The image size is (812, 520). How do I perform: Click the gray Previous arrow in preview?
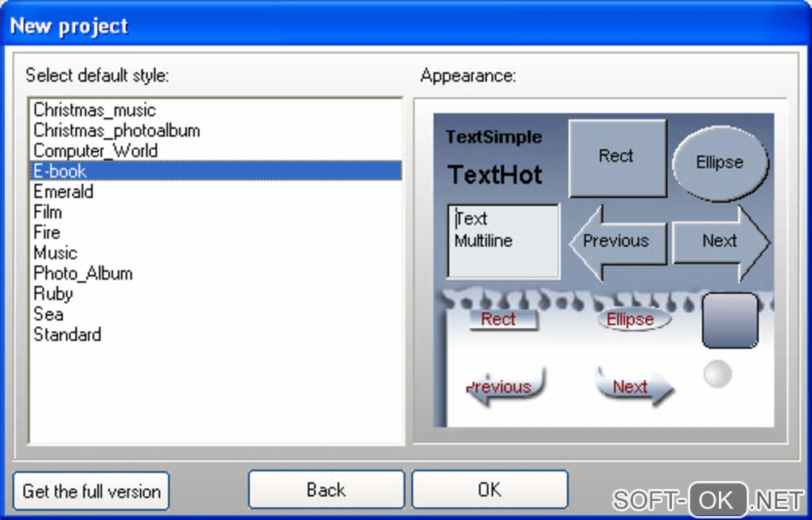[x=617, y=242]
